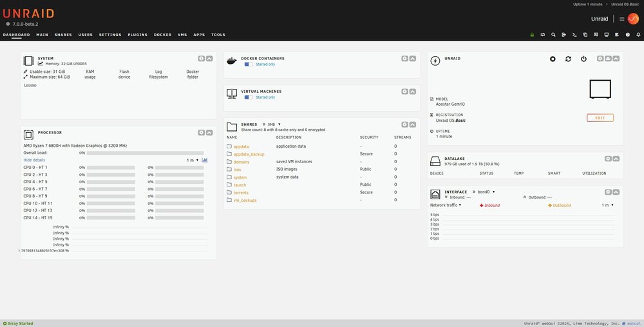
Task: Switch to the Plugins tab
Action: tap(138, 35)
